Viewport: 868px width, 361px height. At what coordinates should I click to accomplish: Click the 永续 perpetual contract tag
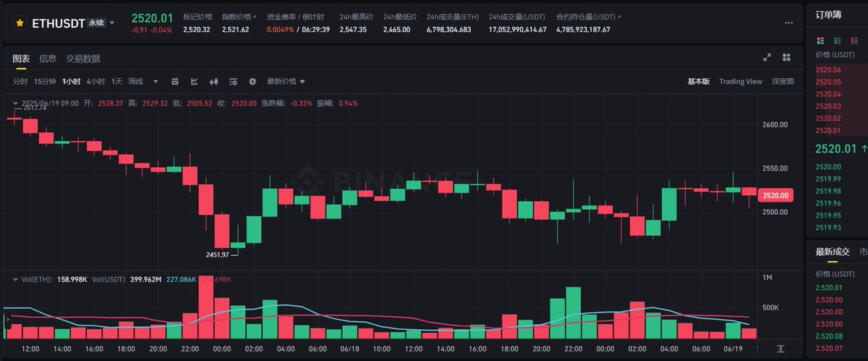(x=96, y=23)
